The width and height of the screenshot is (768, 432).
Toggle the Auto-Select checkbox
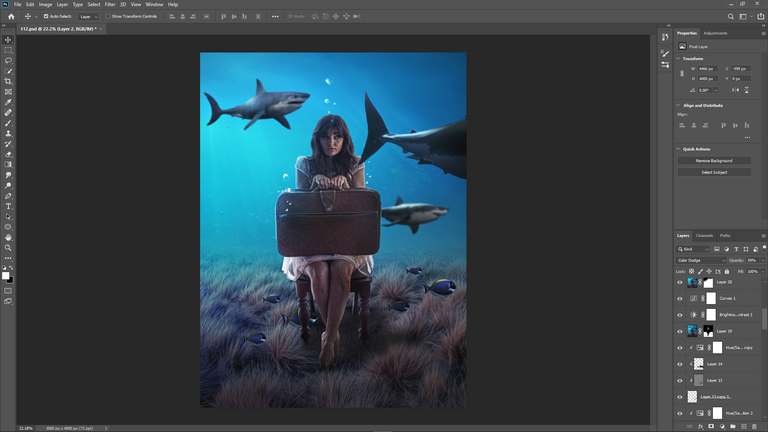click(46, 16)
